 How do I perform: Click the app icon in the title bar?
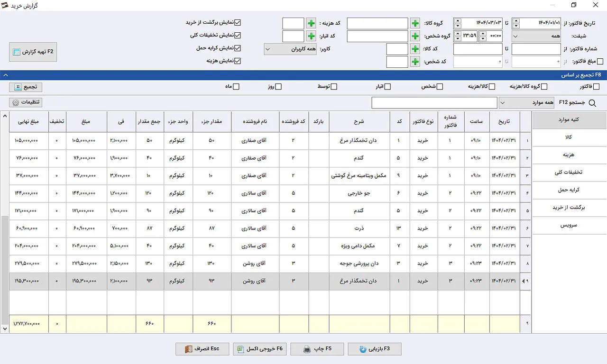tap(6, 5)
